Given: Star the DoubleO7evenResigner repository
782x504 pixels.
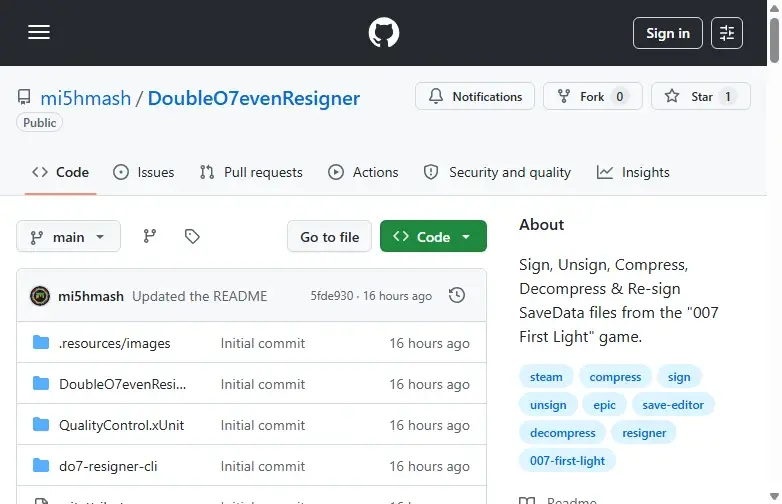Looking at the screenshot, I should (x=701, y=96).
